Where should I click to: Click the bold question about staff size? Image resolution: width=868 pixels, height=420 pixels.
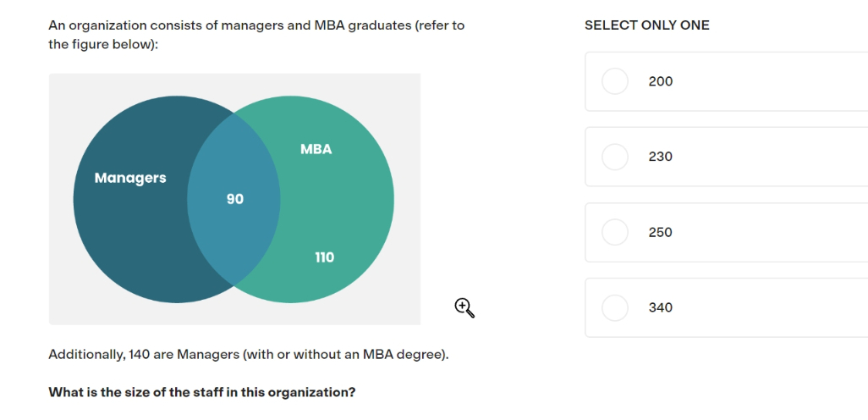click(x=202, y=392)
